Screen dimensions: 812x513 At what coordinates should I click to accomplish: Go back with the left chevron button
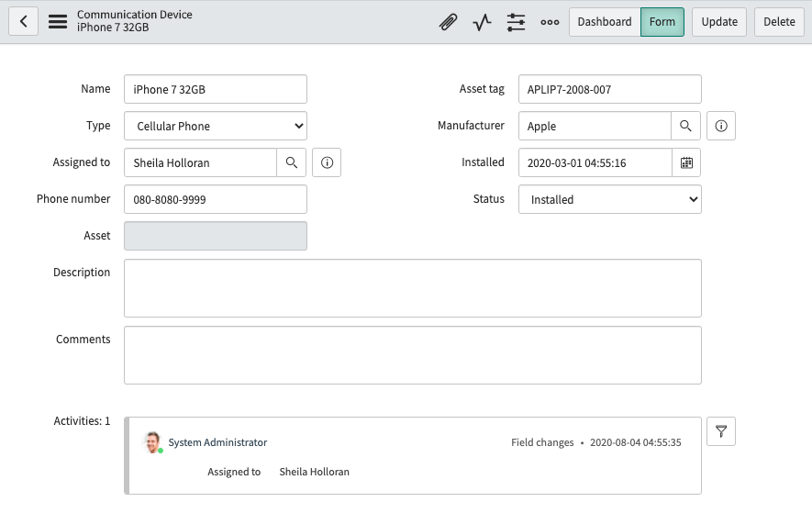23,22
